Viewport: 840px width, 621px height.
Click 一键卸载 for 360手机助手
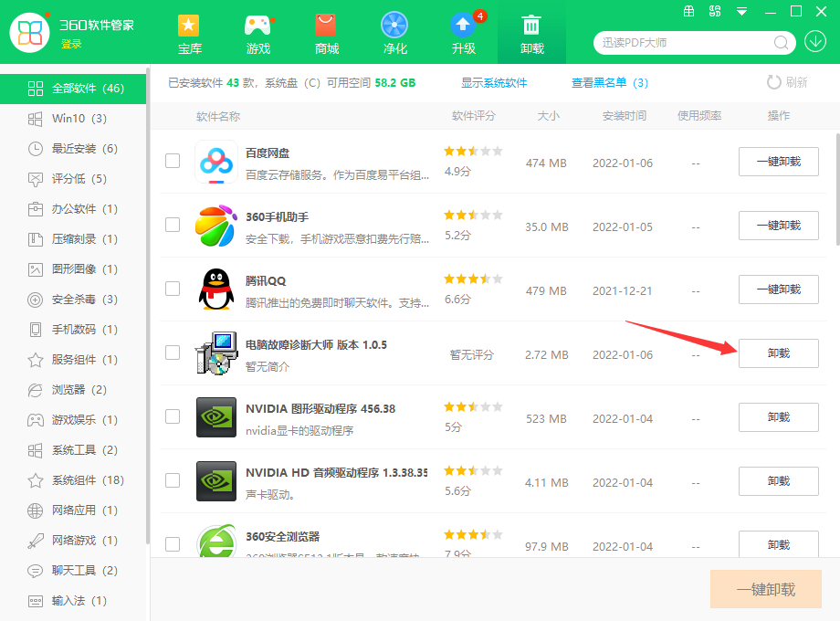pyautogui.click(x=779, y=225)
